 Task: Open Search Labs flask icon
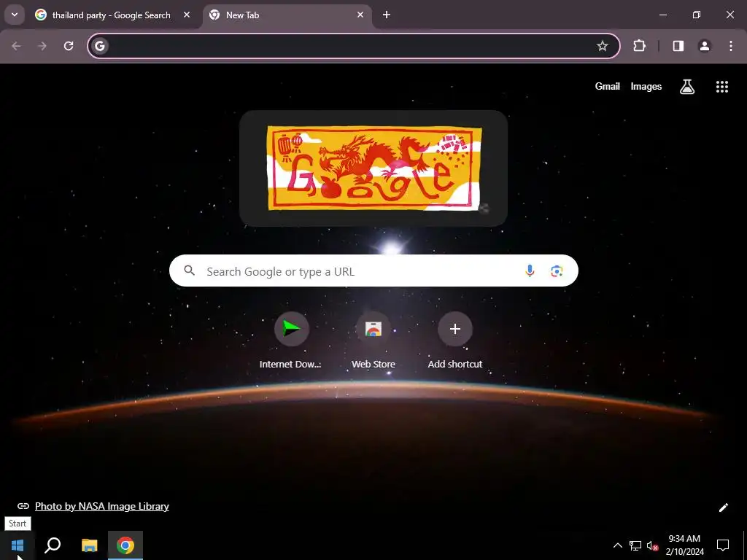[x=687, y=87]
